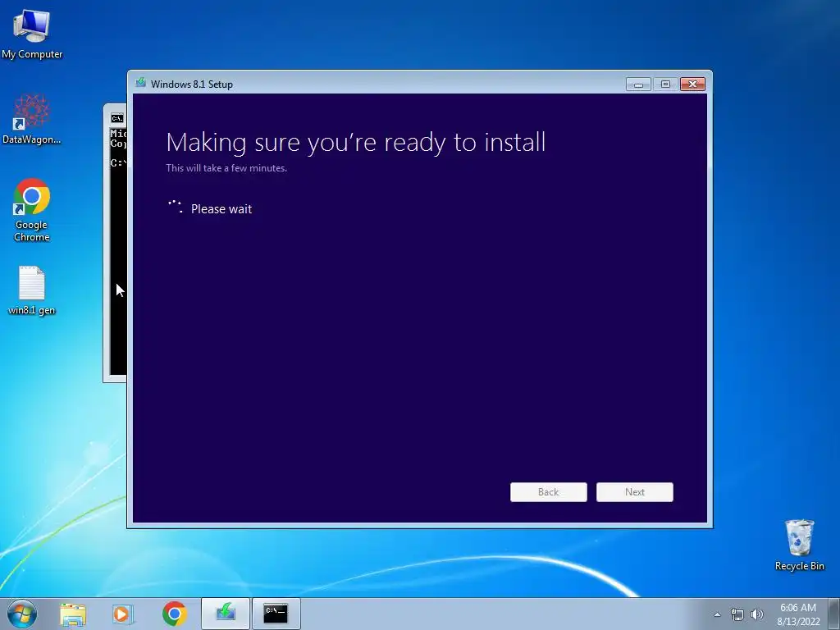Switch to Windows 8.1 Setup taskbar button
This screenshot has height=630, width=840.
click(226, 614)
